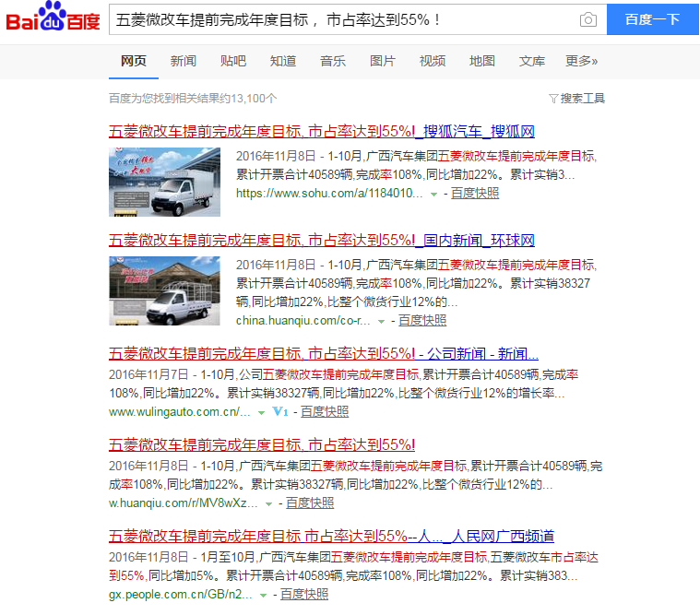Open 百度快照 for the sohu.com result
Viewport: 700px width, 615px height.
click(475, 194)
